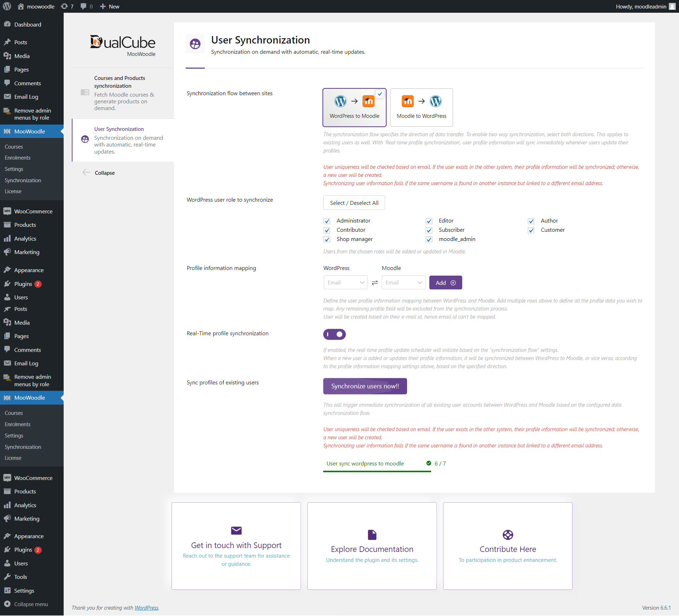This screenshot has height=616, width=679.
Task: Select the User Synchronization tab
Action: [x=123, y=140]
